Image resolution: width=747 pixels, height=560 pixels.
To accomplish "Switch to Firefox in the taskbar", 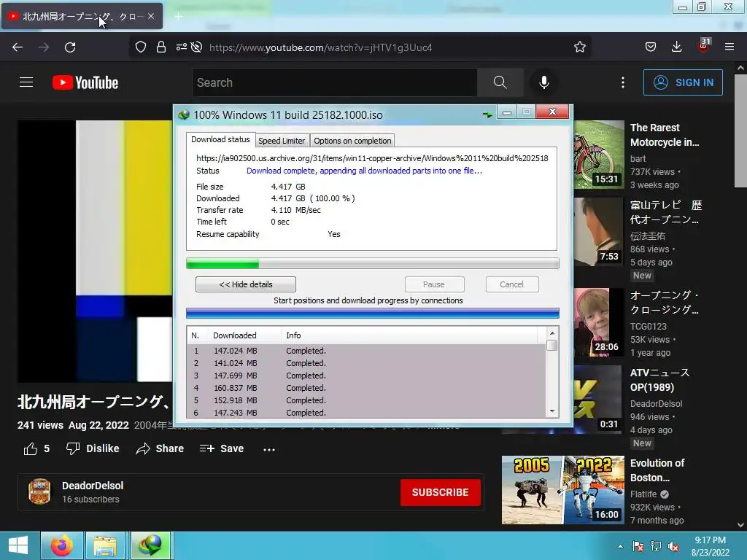I will click(62, 545).
